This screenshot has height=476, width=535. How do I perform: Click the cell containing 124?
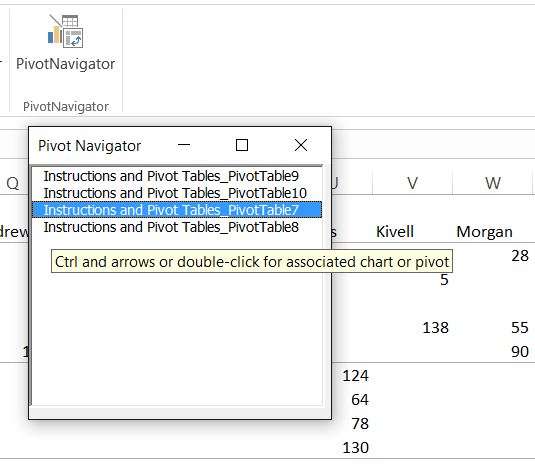tap(355, 376)
